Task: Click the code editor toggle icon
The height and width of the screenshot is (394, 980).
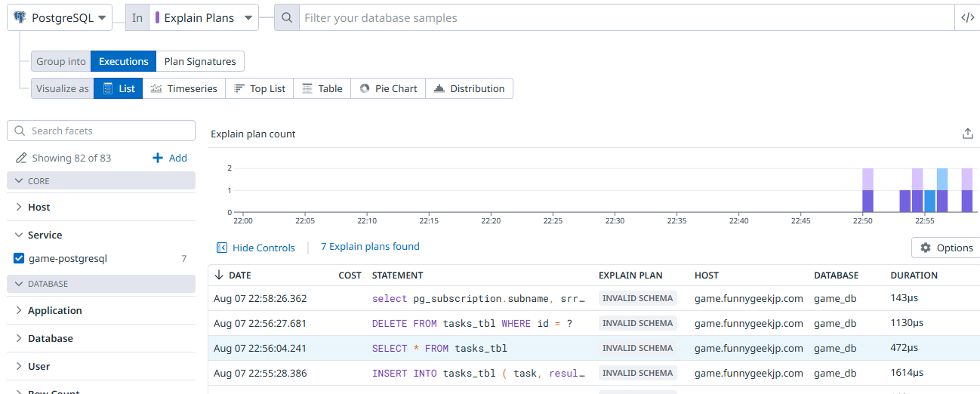Action: pyautogui.click(x=968, y=17)
